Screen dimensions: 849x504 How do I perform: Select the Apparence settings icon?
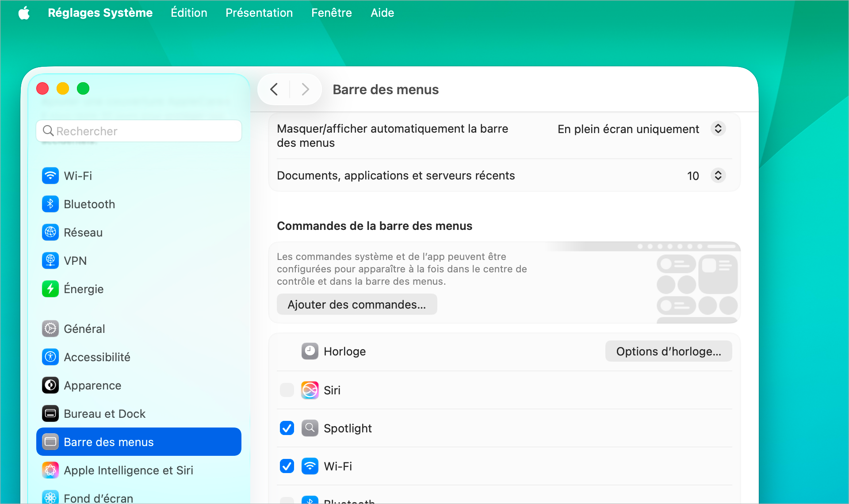[50, 385]
